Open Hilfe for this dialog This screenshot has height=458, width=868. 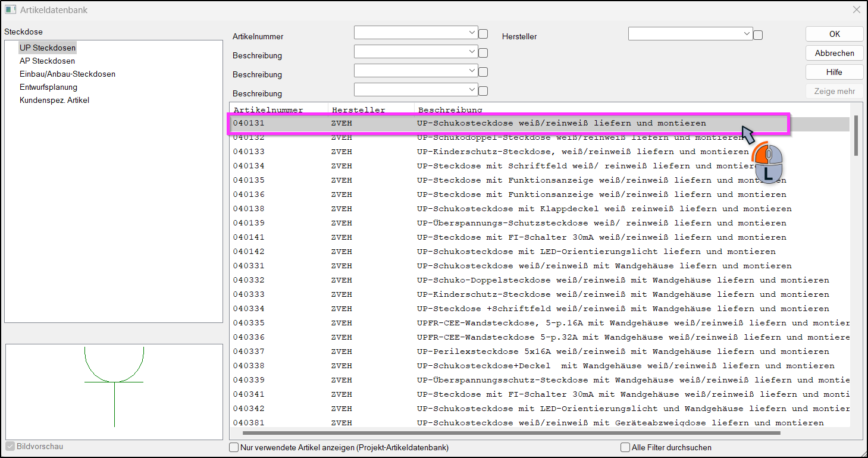pyautogui.click(x=834, y=72)
